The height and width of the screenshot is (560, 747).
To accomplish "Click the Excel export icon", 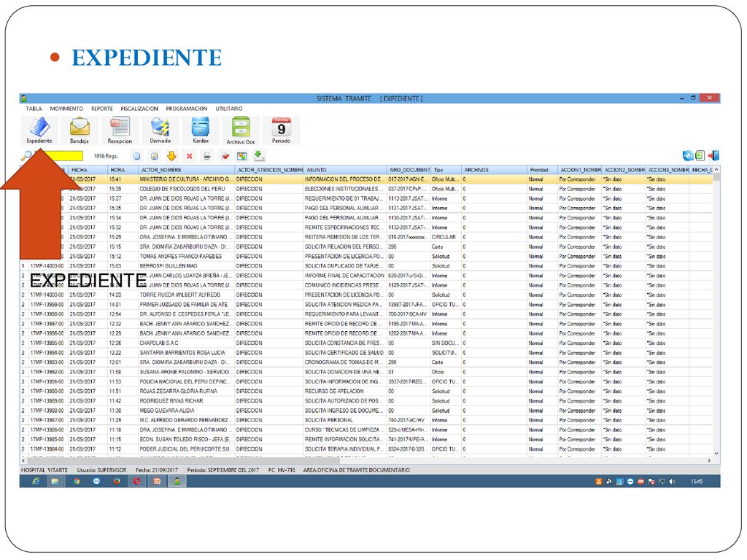I will click(x=700, y=156).
